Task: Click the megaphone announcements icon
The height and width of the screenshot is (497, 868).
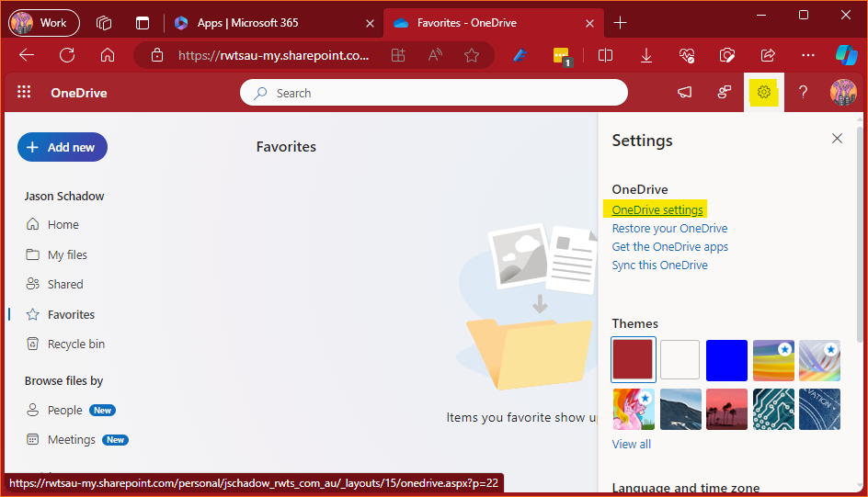Action: 685,92
